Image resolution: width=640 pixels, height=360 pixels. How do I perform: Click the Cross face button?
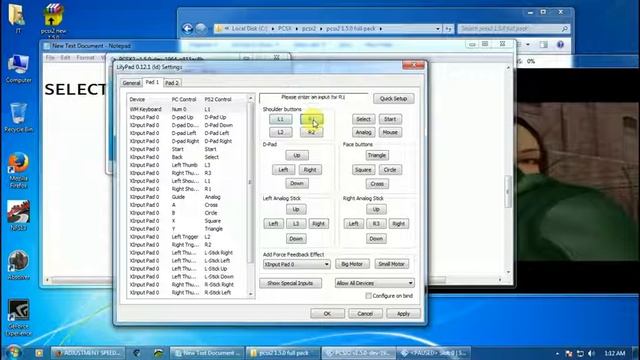click(377, 184)
